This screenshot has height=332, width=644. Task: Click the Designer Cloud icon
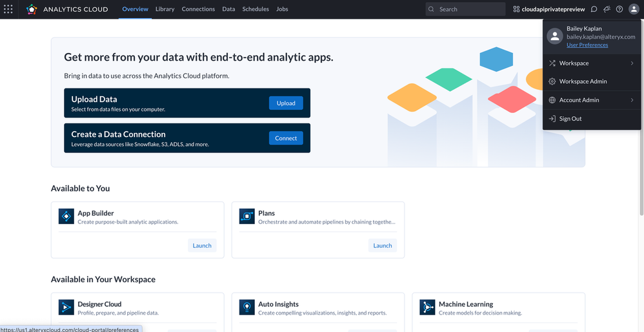[x=66, y=307]
